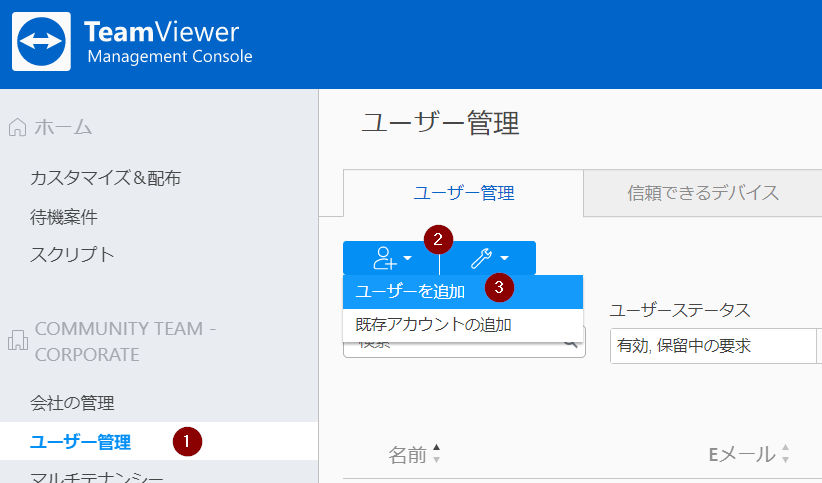Click the home icon in sidebar

17,127
